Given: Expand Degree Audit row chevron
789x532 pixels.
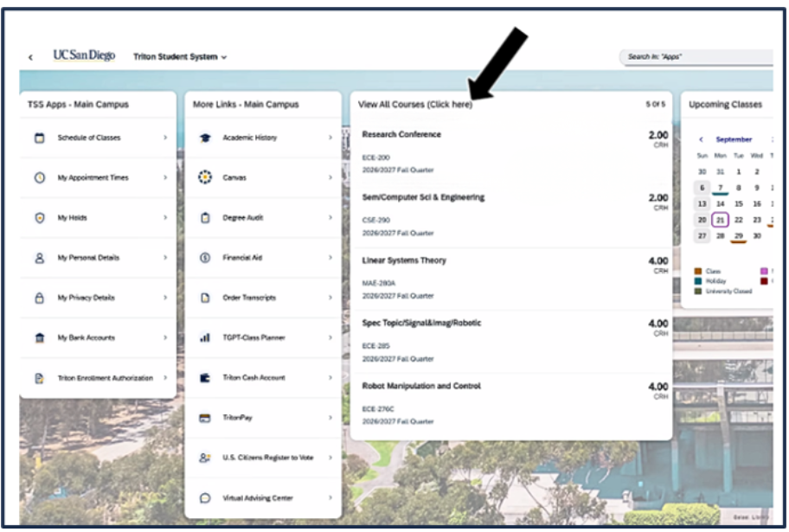Looking at the screenshot, I should pyautogui.click(x=330, y=217).
